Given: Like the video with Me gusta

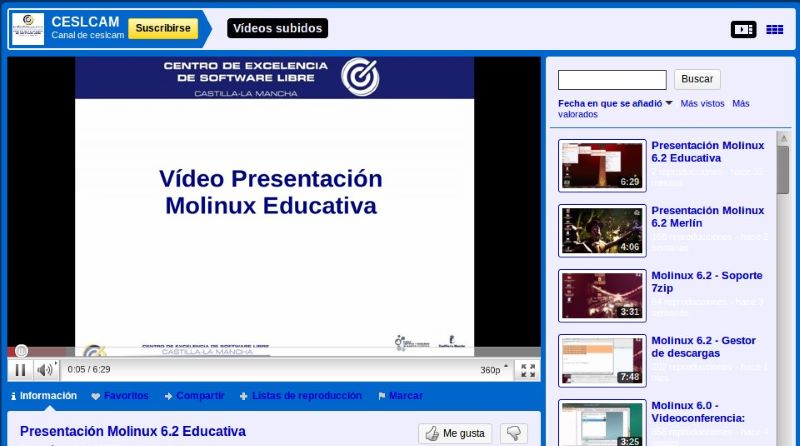Looking at the screenshot, I should [x=455, y=433].
